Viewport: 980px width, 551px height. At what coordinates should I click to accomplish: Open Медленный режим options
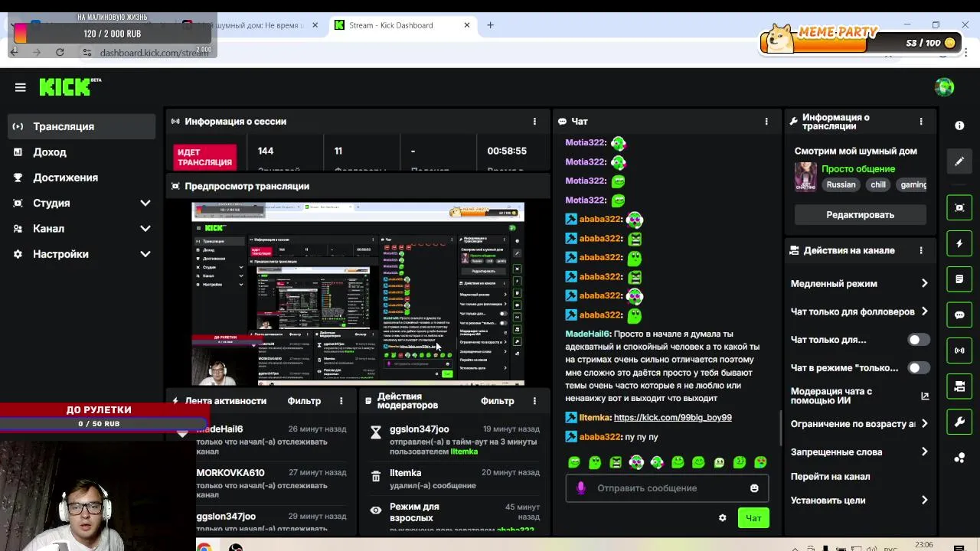tap(859, 284)
